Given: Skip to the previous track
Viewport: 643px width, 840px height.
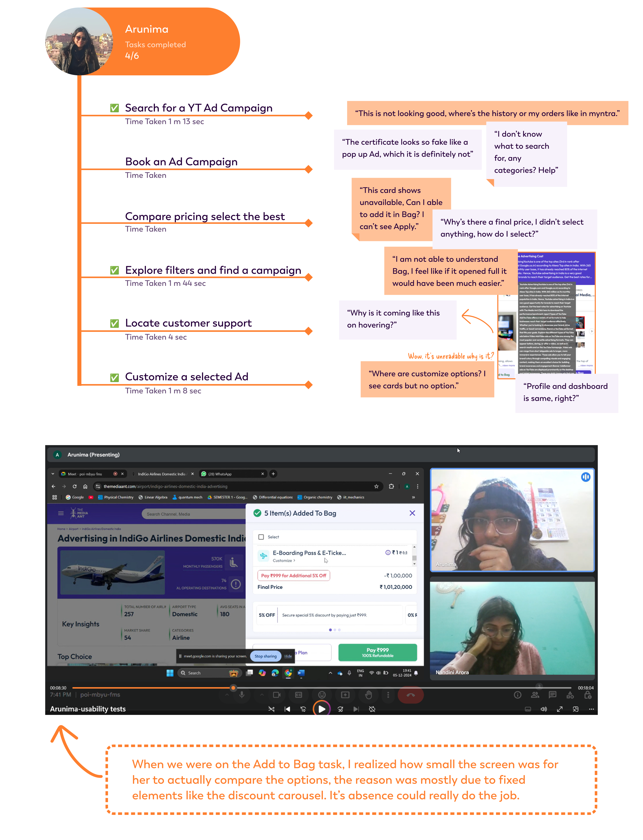Looking at the screenshot, I should (288, 709).
